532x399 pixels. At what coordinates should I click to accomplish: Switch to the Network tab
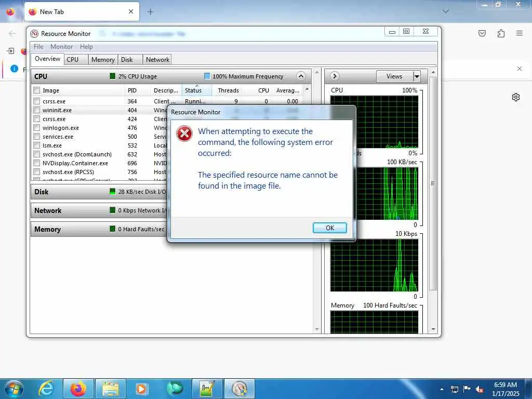pos(157,59)
